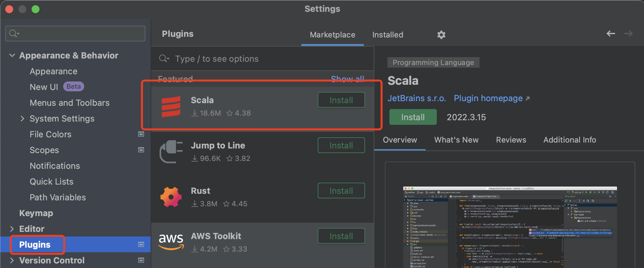Click the back navigation arrow
The height and width of the screenshot is (268, 644).
point(610,33)
